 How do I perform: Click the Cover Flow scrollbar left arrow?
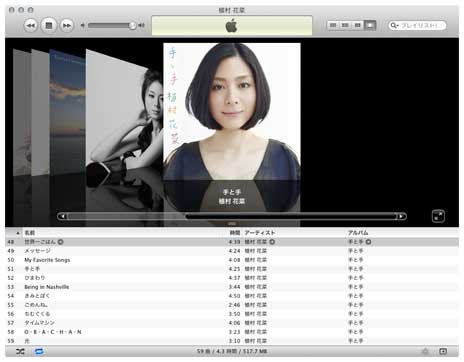click(62, 216)
